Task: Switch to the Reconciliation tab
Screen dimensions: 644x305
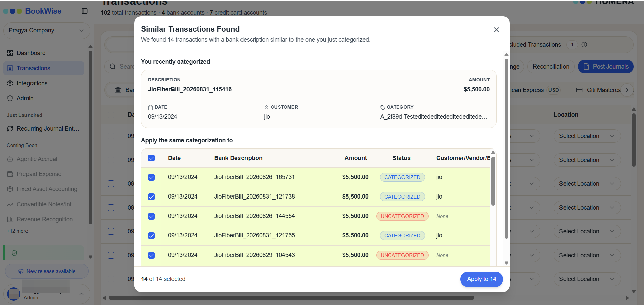Action: tap(551, 67)
